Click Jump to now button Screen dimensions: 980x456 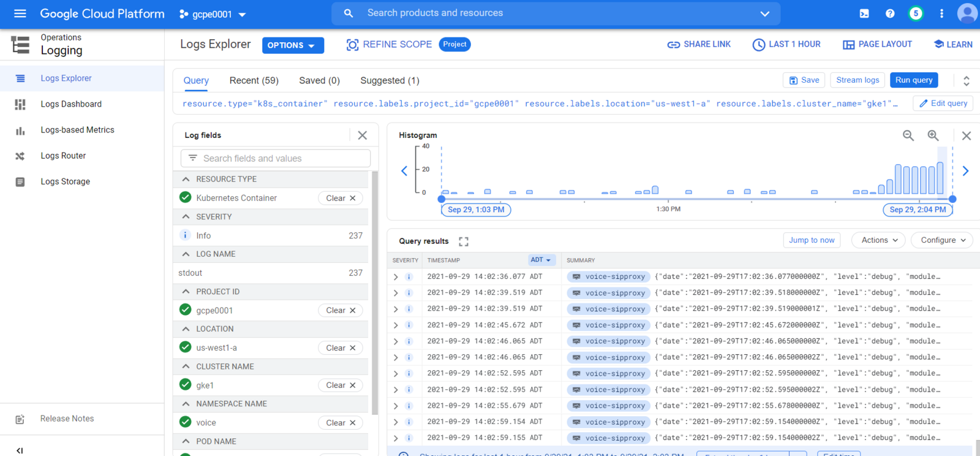pos(812,240)
